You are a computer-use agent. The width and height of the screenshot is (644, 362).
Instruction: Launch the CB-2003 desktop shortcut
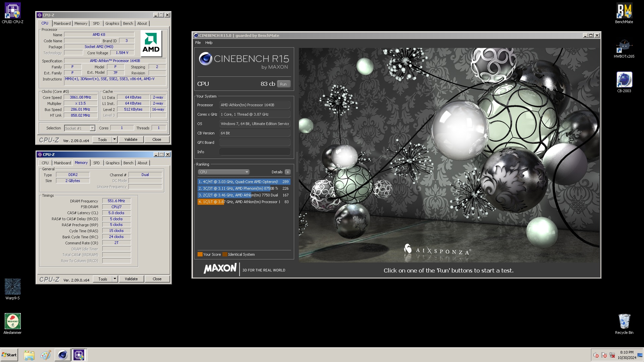point(624,82)
